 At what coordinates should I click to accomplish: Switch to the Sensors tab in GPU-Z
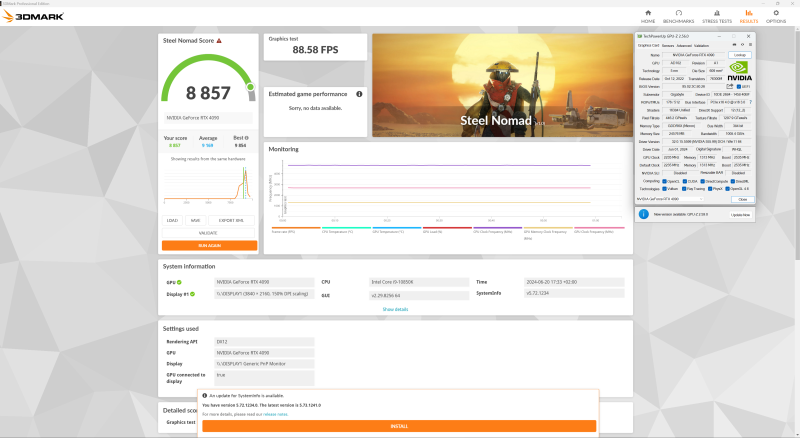pyautogui.click(x=667, y=45)
